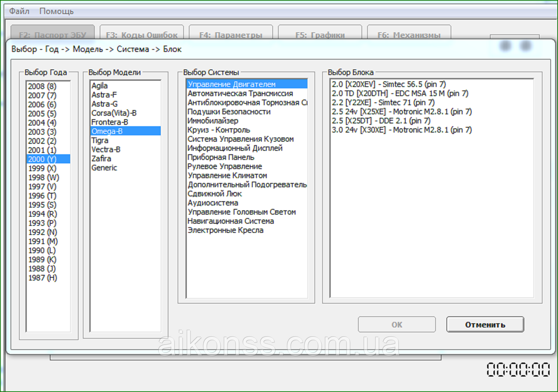558x392 pixels.
Task: Select Информационный Дисплей system
Action: (x=247, y=148)
